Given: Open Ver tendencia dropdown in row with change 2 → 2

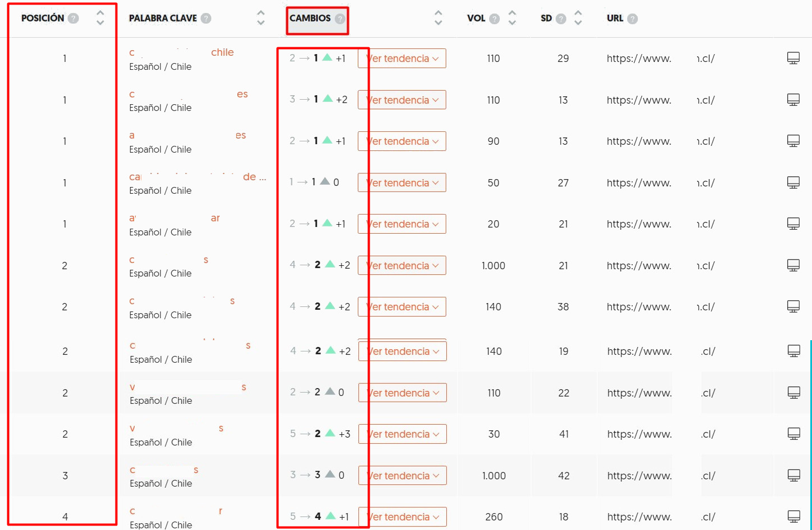Looking at the screenshot, I should coord(402,393).
